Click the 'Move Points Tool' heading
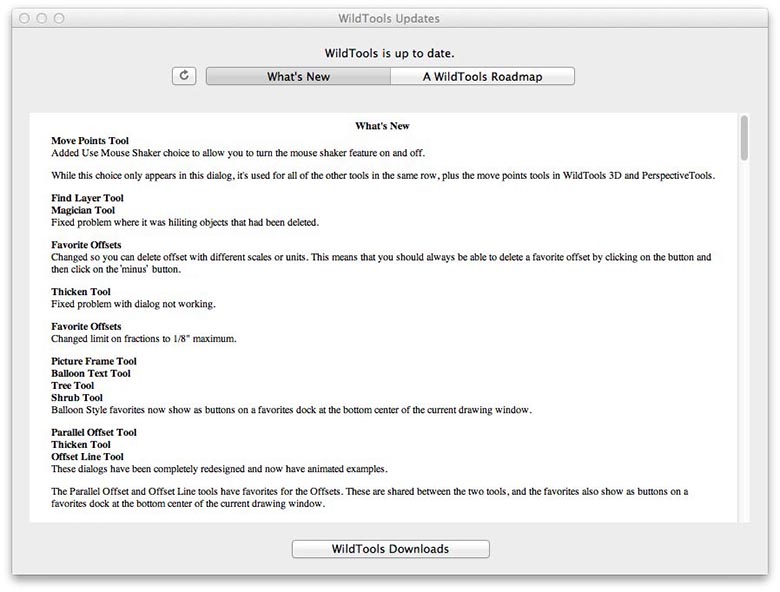The height and width of the screenshot is (592, 780). click(x=90, y=141)
